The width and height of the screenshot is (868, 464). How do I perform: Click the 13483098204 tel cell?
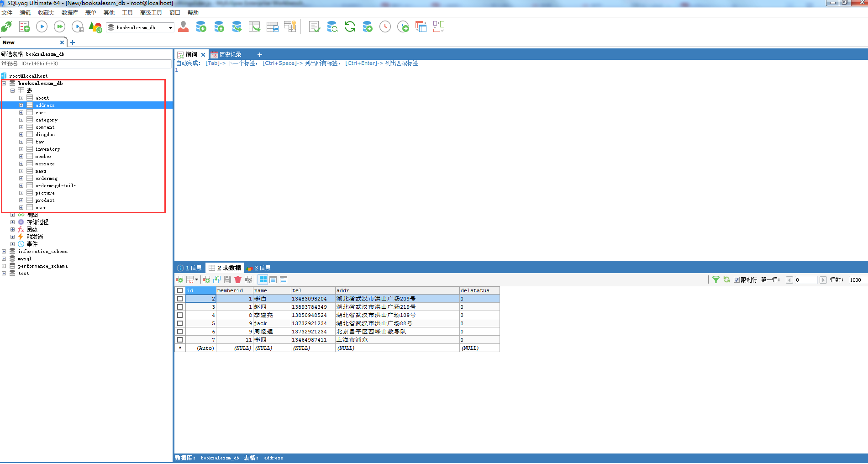[313, 299]
